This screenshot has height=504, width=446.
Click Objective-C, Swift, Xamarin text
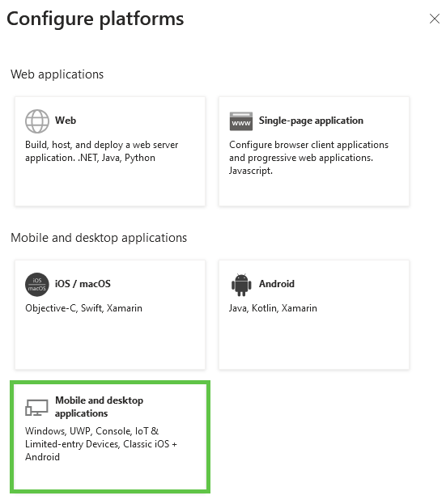[83, 308]
